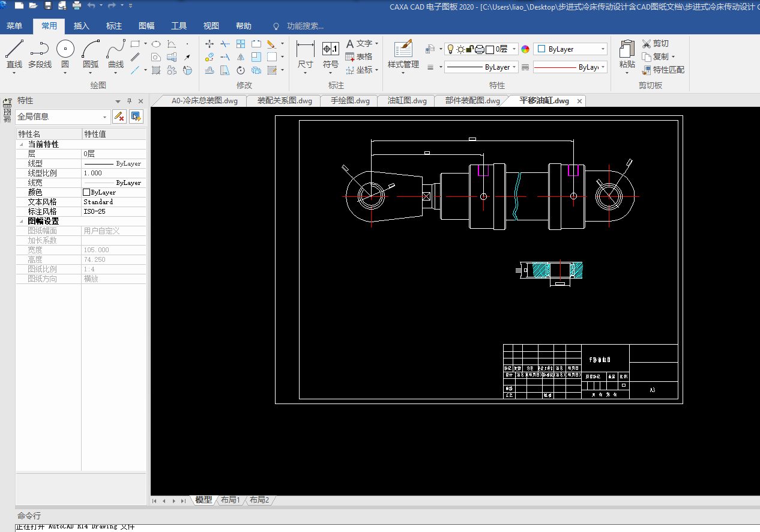
Task: Click the eraser delete tool icon
Action: point(271,44)
